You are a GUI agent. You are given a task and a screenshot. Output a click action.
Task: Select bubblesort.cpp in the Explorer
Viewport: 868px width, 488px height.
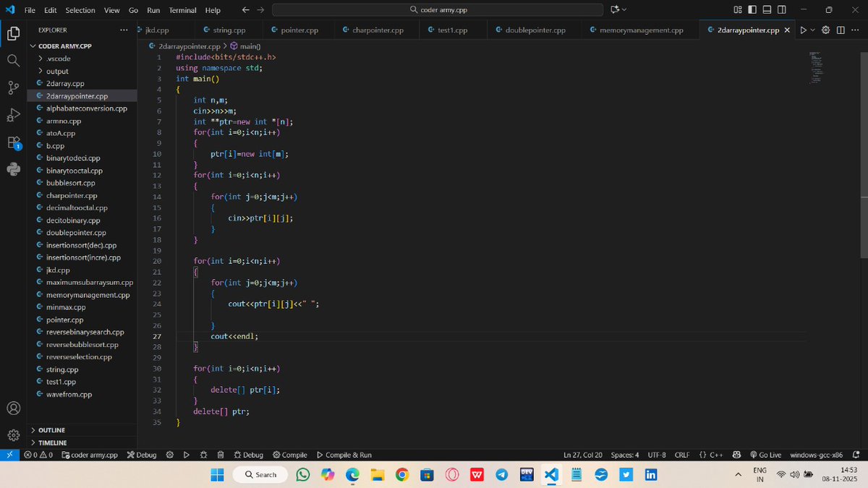(69, 182)
